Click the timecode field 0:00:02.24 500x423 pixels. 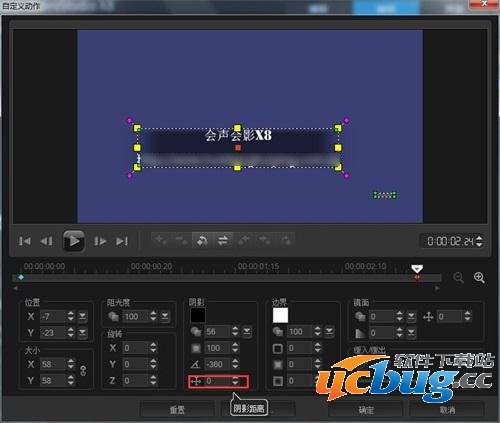[x=450, y=241]
